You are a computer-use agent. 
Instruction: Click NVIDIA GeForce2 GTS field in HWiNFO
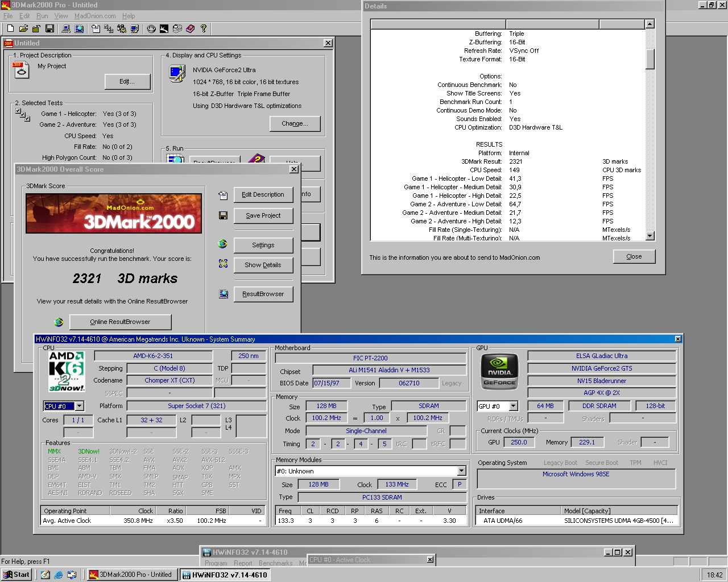pyautogui.click(x=602, y=368)
